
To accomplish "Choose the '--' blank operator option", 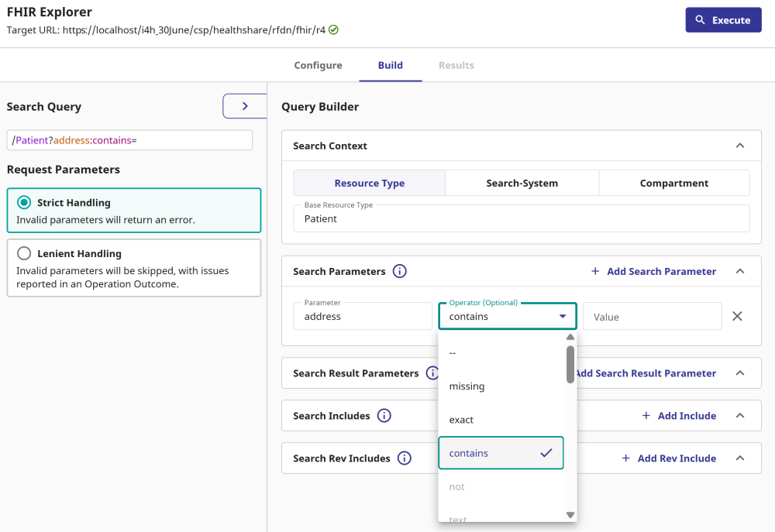I will tap(501, 352).
